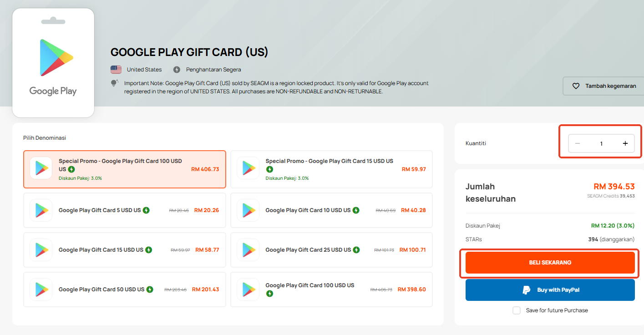Increase quantity with the plus icon

click(x=625, y=143)
